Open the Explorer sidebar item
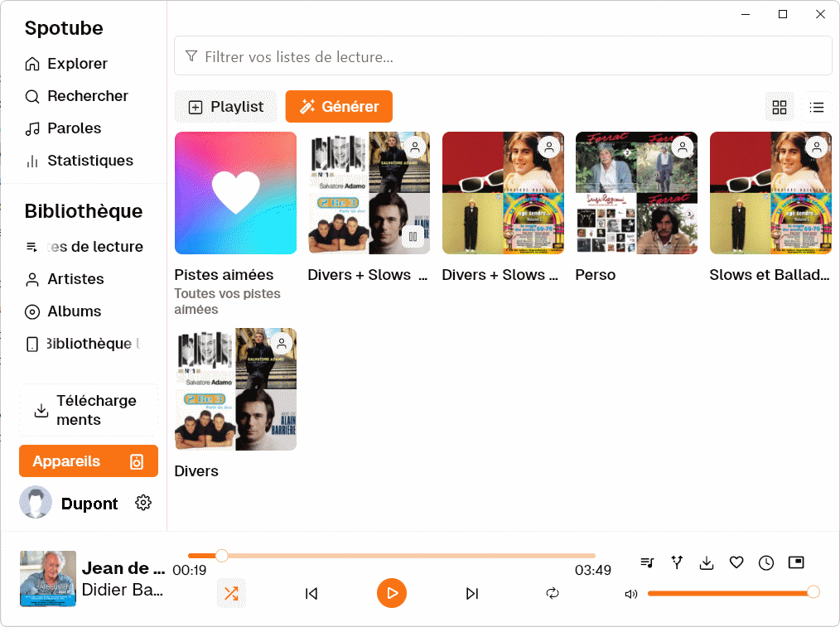 click(77, 64)
